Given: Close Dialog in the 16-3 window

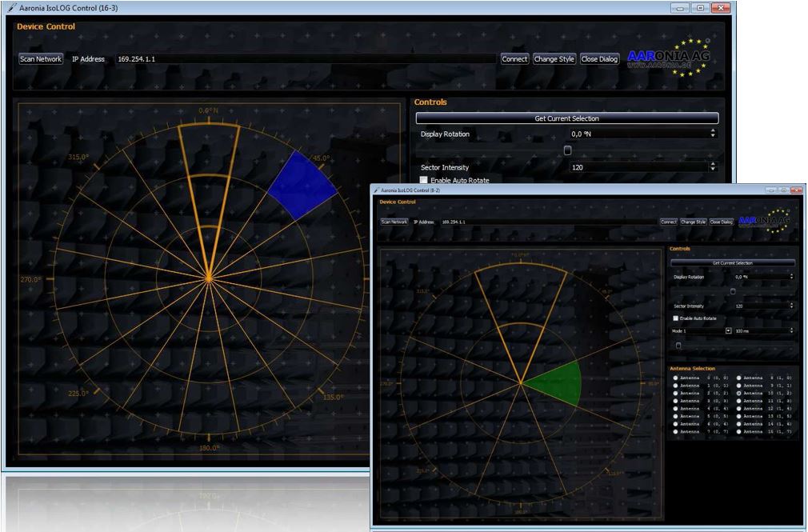Looking at the screenshot, I should tap(599, 58).
